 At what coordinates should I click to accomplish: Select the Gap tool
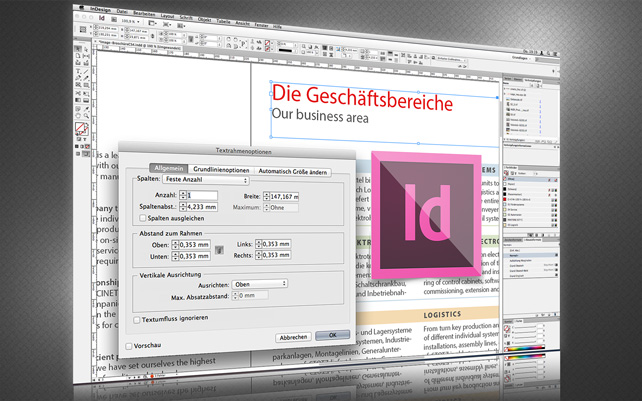(x=86, y=56)
